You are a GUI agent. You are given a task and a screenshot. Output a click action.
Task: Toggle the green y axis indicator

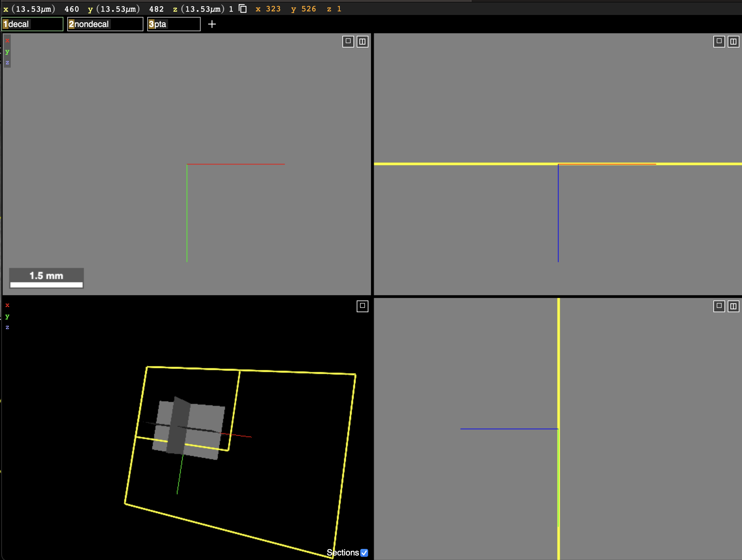[7, 52]
